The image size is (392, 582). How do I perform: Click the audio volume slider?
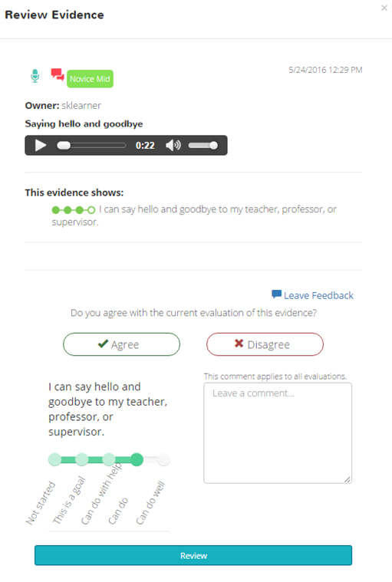tap(203, 145)
